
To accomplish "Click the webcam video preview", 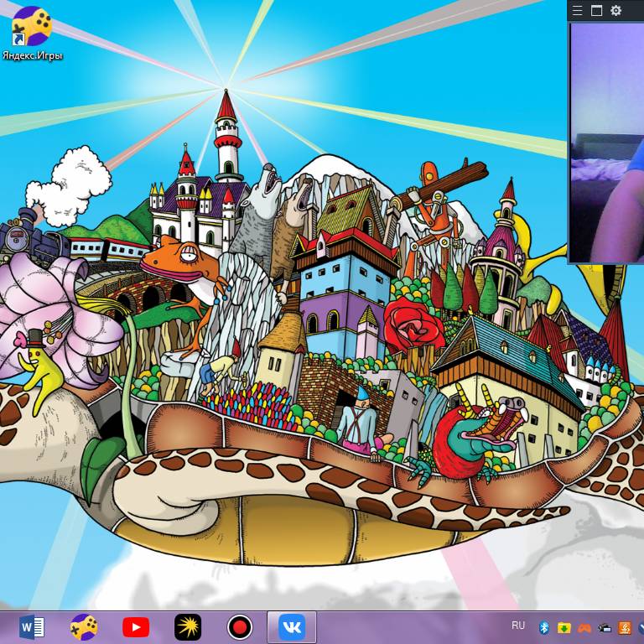I will (607, 143).
